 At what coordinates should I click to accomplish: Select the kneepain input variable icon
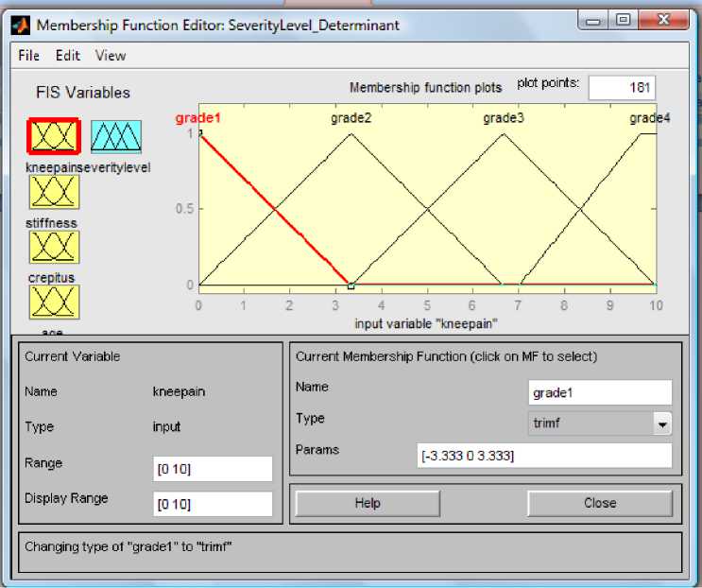coord(53,137)
